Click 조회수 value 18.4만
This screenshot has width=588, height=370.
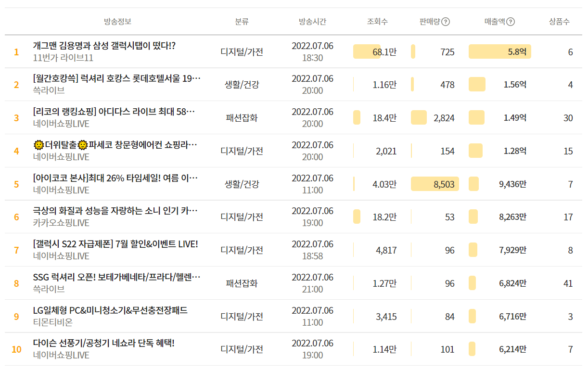coord(384,118)
